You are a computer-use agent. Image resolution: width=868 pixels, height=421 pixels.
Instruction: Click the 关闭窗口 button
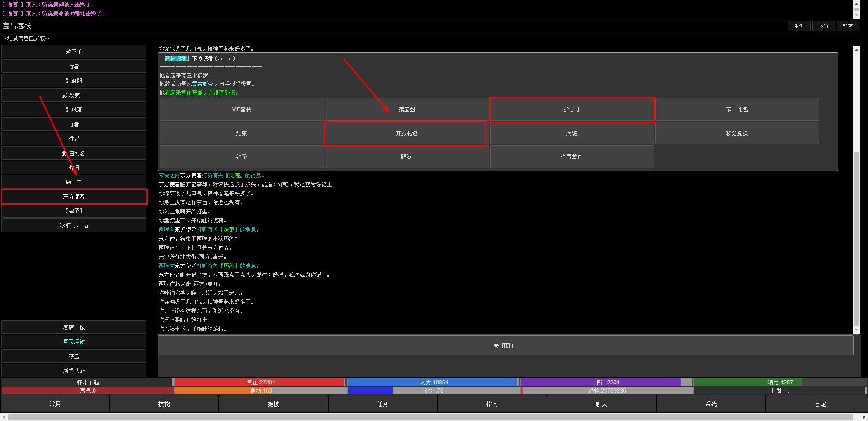(x=505, y=345)
